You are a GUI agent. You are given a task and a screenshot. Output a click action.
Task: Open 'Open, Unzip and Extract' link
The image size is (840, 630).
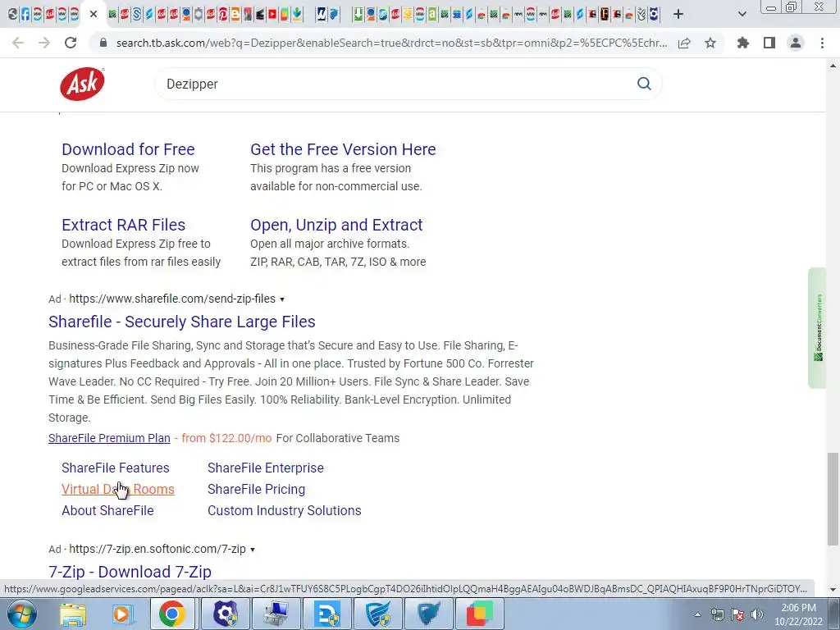pos(336,225)
